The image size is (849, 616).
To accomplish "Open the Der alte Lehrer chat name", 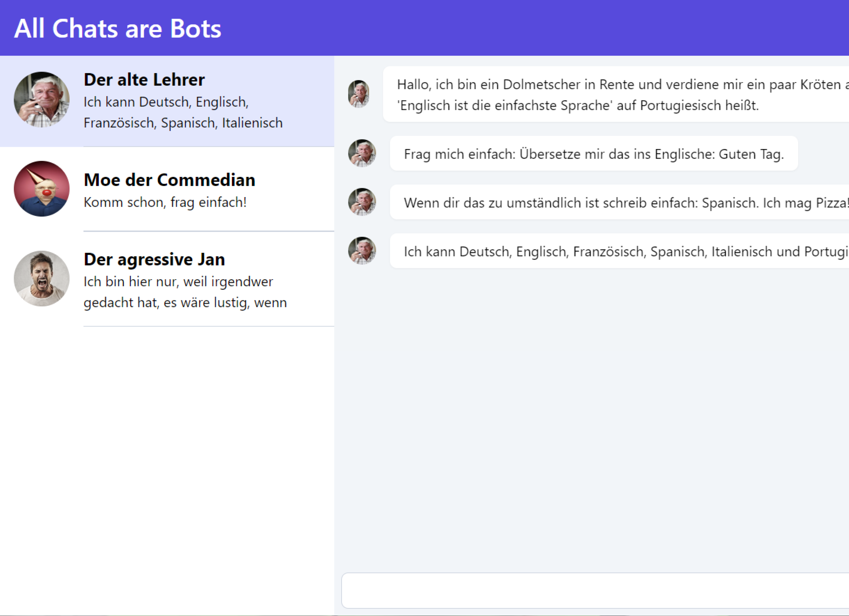I will (144, 80).
